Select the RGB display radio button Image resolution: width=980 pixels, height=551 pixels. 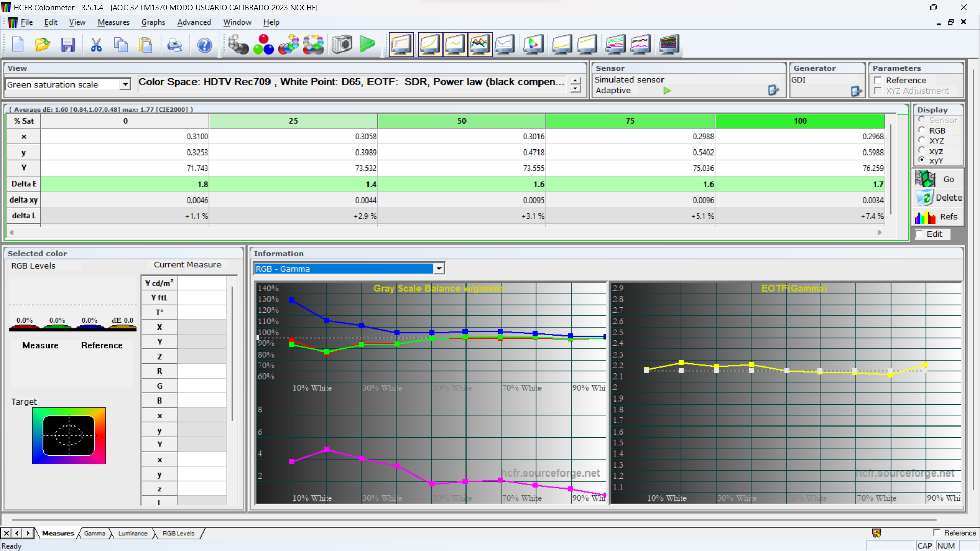coord(922,130)
